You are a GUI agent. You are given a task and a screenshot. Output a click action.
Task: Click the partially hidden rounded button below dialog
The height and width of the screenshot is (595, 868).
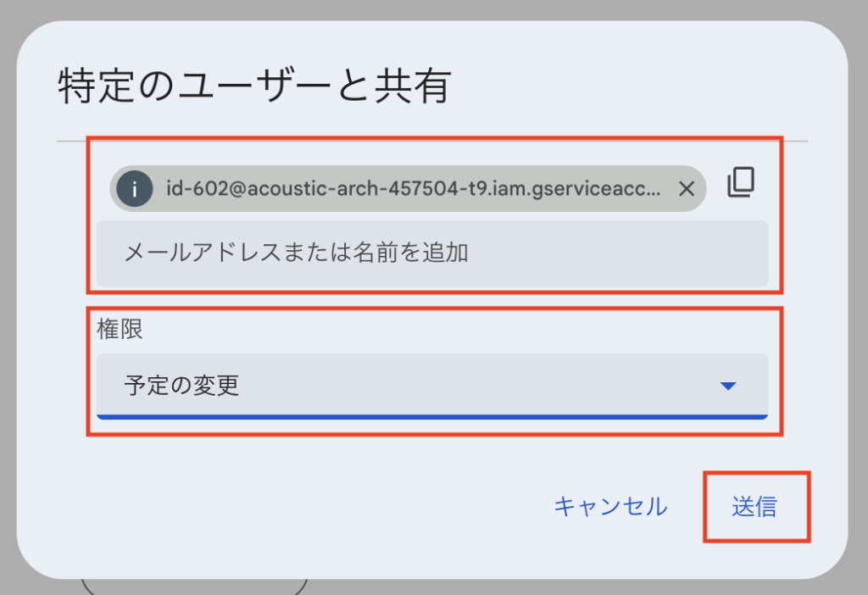coord(194,587)
